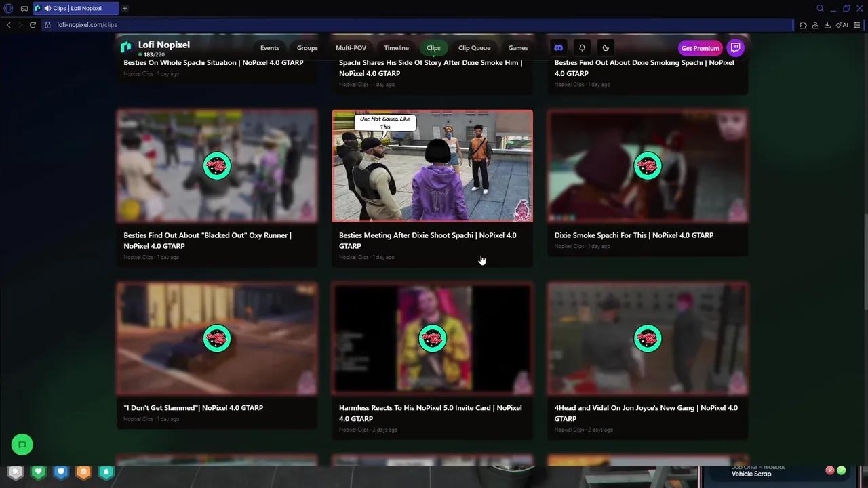
Task: Open the Multi-POV nav tab
Action: [x=351, y=48]
